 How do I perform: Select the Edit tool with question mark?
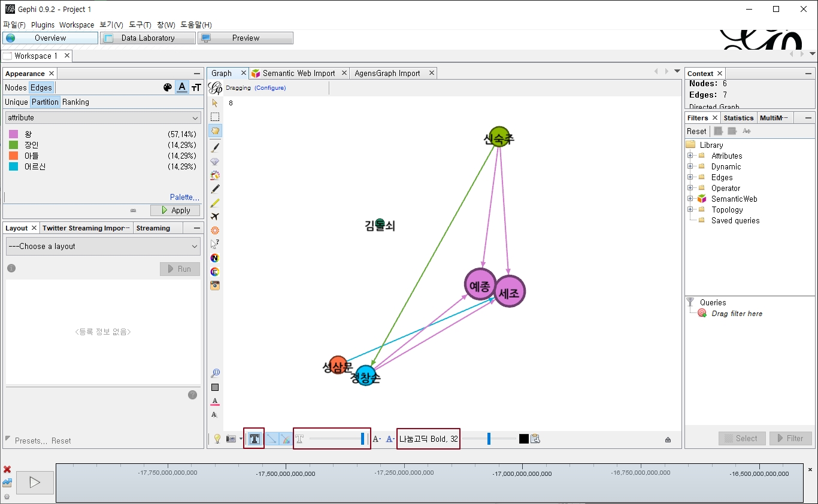[x=215, y=244]
